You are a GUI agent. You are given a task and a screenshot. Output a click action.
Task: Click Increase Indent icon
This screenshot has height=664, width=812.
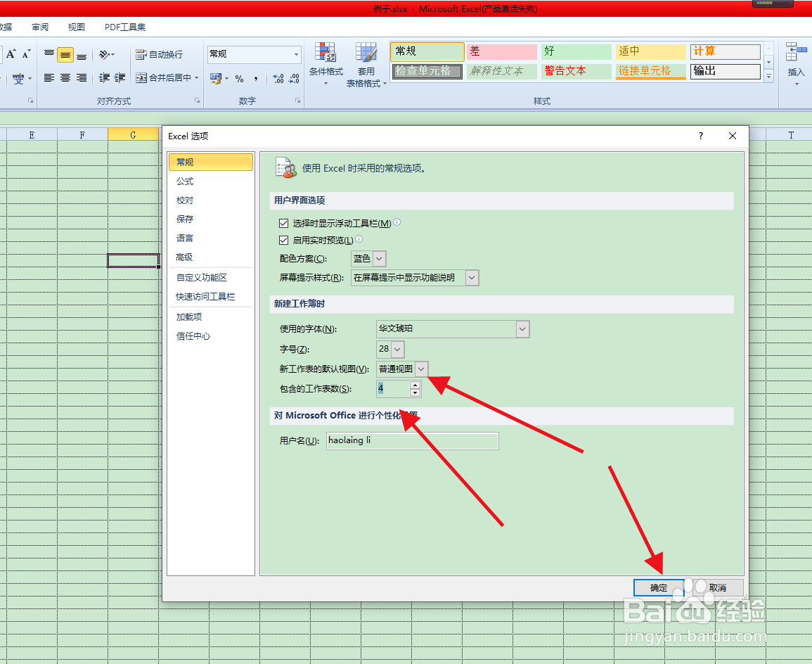click(x=120, y=77)
